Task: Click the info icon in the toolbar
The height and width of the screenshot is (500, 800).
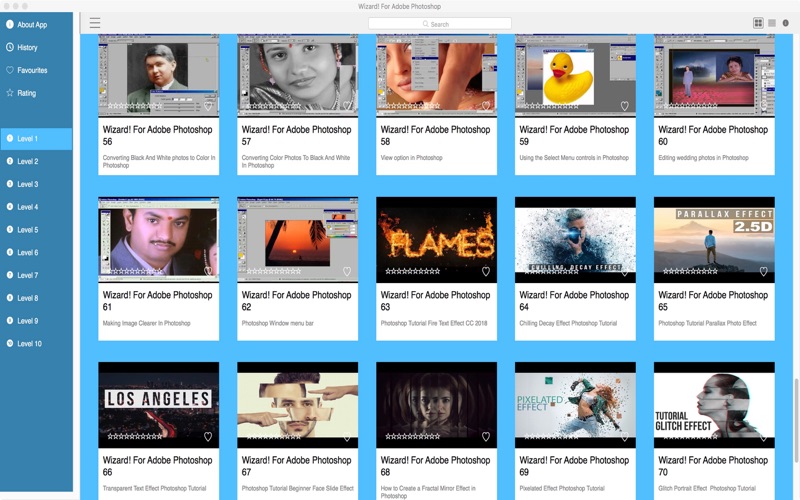Action: 786,23
